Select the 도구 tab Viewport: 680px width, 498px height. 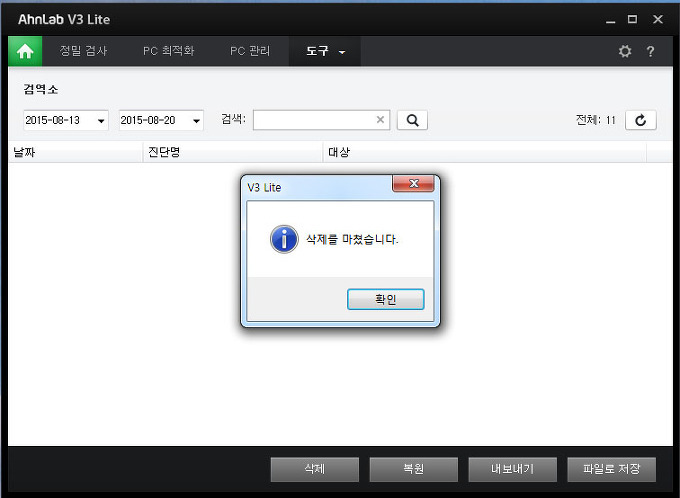325,51
